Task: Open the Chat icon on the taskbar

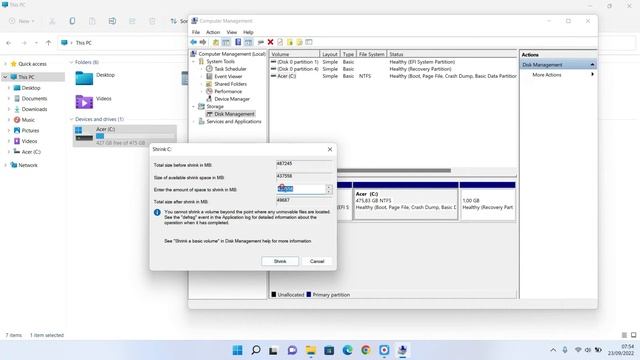Action: pyautogui.click(x=292, y=350)
